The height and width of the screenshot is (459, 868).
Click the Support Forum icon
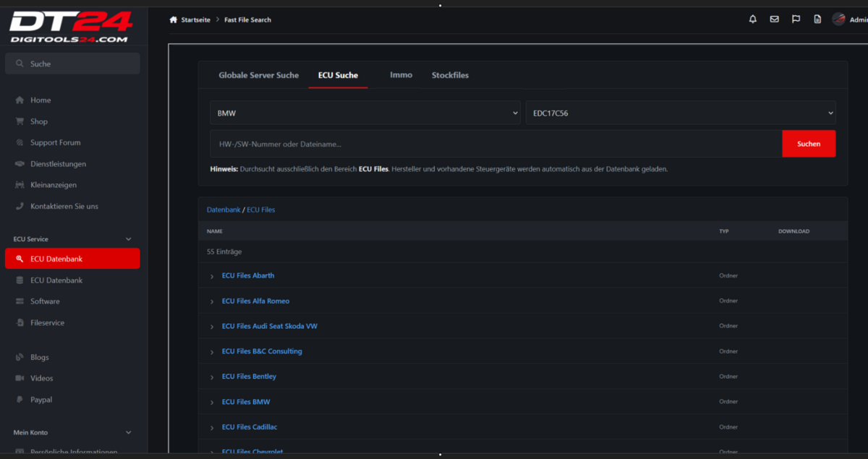tap(20, 142)
